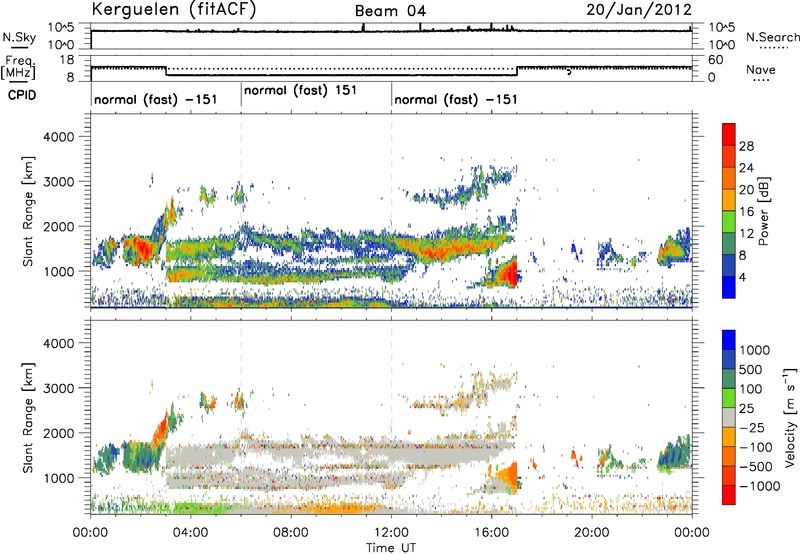The width and height of the screenshot is (800, 554).
Task: Click the "28" tick on Power colorbar
Action: pyautogui.click(x=746, y=146)
